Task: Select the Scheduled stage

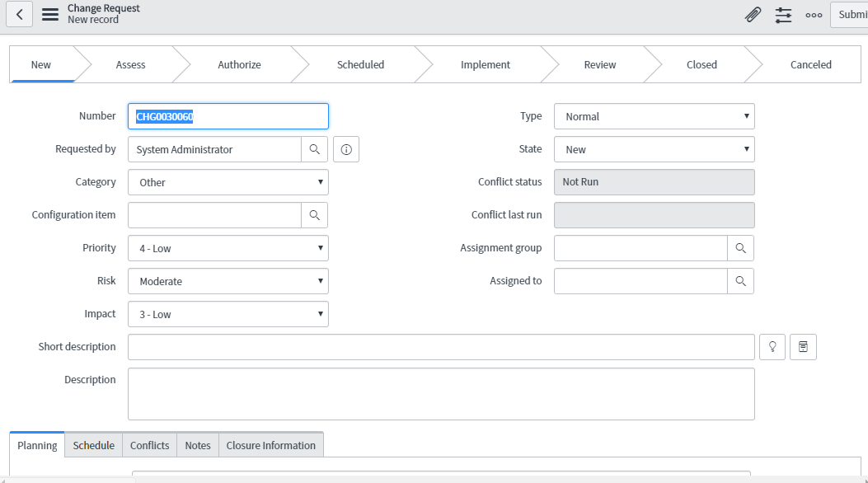Action: click(360, 65)
